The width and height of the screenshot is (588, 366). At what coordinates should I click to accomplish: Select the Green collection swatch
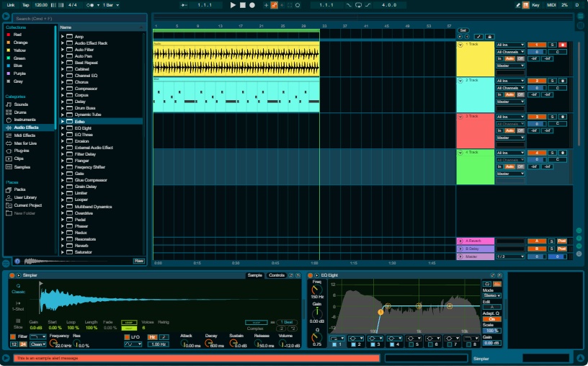point(8,58)
